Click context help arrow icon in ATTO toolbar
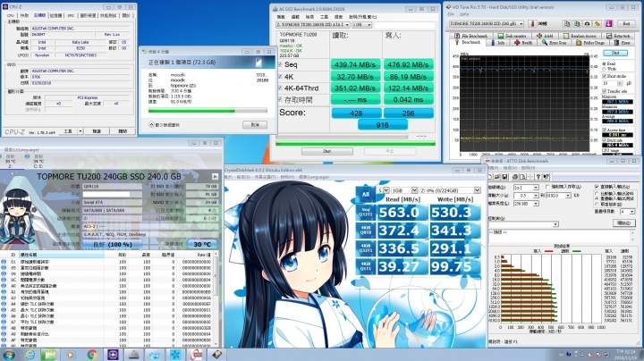Image resolution: width=644 pixels, height=361 pixels. point(546,177)
